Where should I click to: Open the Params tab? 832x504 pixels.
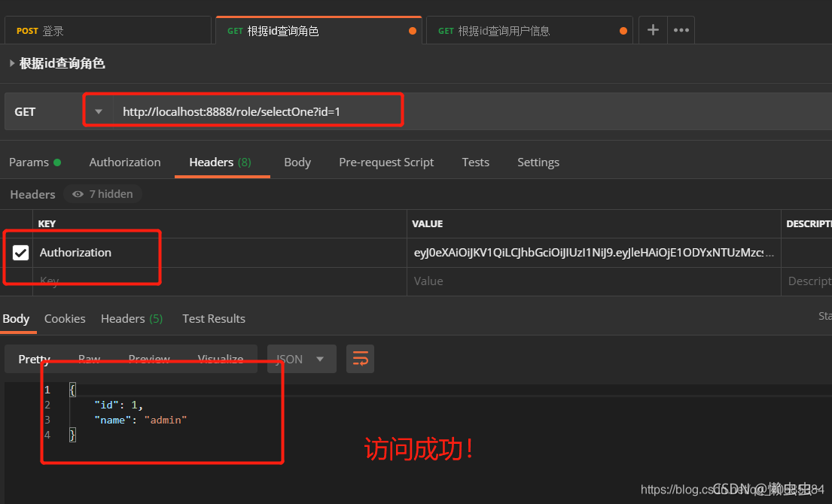(35, 162)
